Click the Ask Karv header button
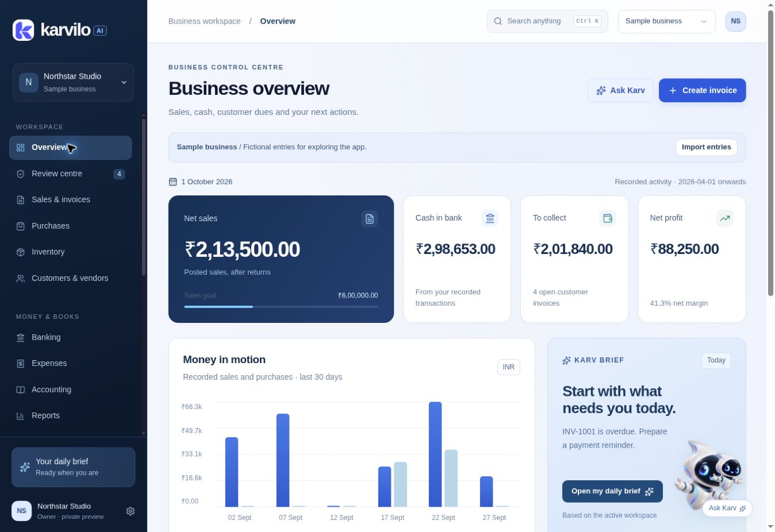This screenshot has width=775, height=532. point(620,90)
